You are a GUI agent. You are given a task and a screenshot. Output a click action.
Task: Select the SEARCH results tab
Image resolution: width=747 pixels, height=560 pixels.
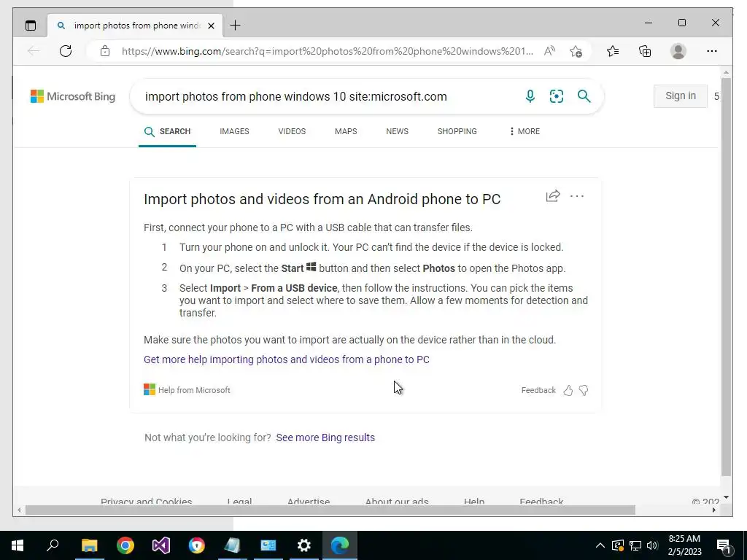(167, 131)
